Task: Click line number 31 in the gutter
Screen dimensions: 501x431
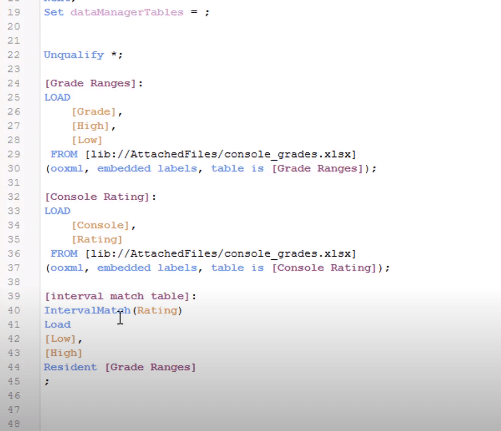Action: [14, 183]
